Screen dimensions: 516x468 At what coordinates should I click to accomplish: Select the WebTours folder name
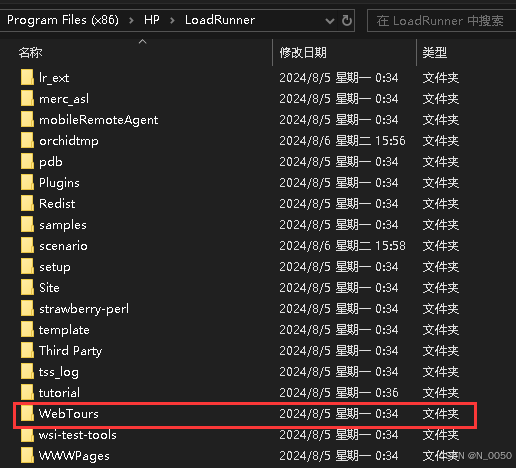tap(69, 414)
